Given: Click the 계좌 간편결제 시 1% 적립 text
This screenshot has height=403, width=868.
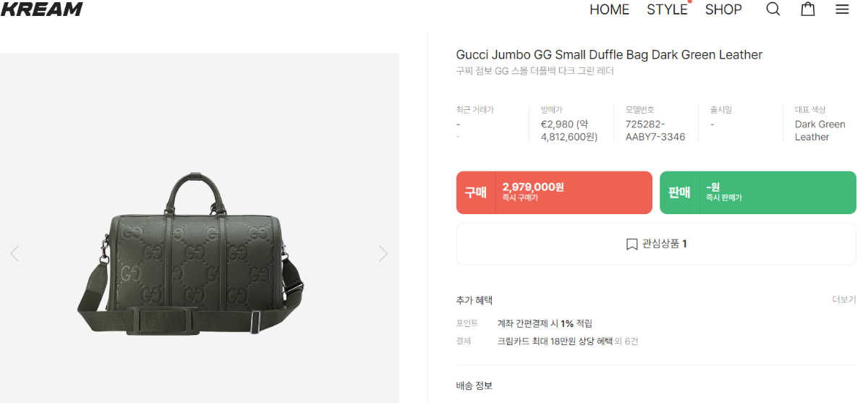Looking at the screenshot, I should pos(545,323).
